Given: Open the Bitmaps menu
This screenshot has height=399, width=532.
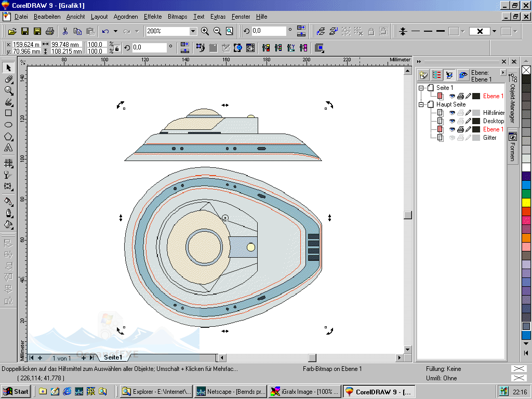Looking at the screenshot, I should 178,17.
